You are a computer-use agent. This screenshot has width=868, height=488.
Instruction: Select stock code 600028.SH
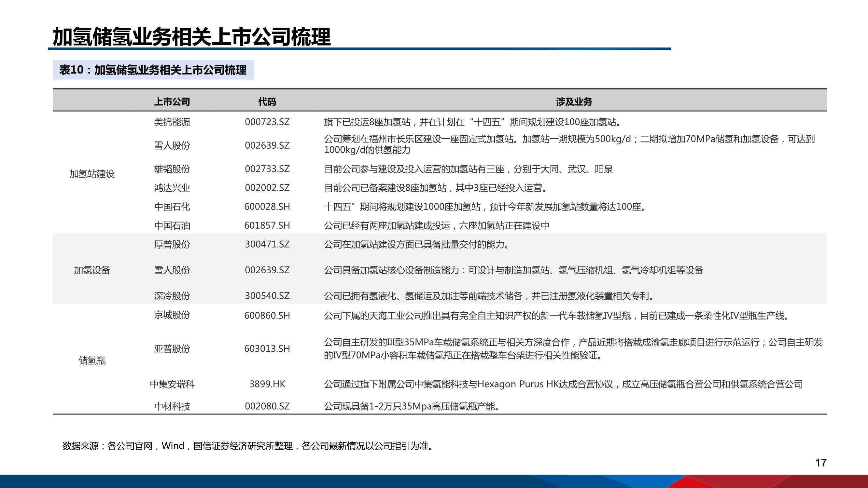(267, 207)
